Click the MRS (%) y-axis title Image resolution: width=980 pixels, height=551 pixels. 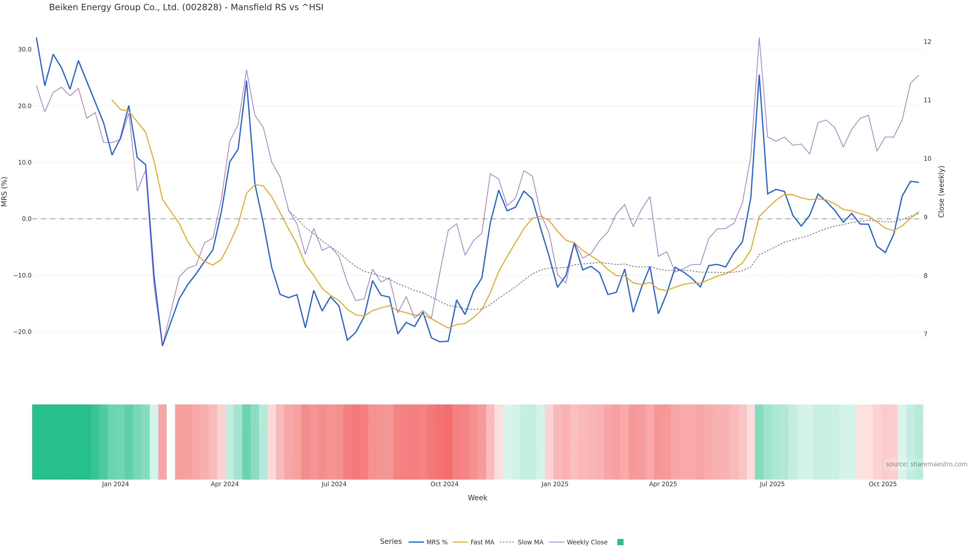pos(5,192)
